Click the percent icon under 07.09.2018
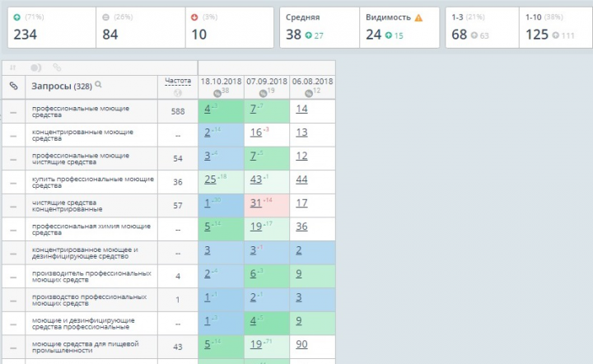593x364 pixels. (x=264, y=93)
